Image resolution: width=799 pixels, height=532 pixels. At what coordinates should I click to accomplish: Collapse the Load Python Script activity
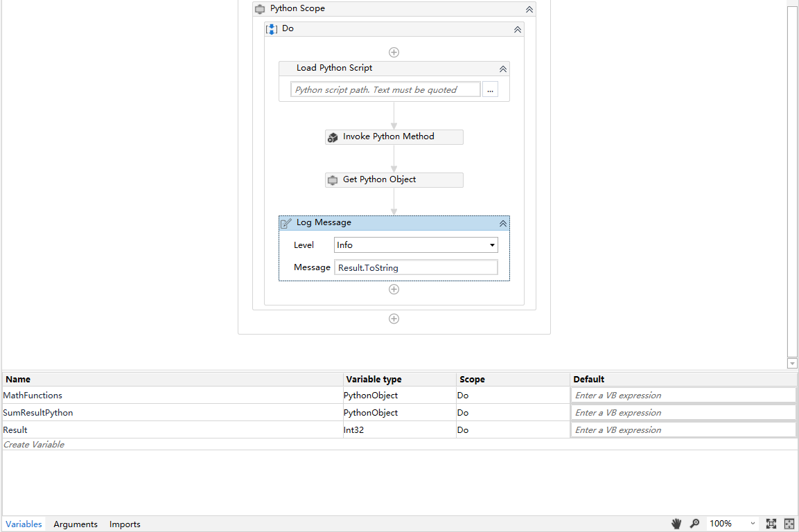click(503, 69)
